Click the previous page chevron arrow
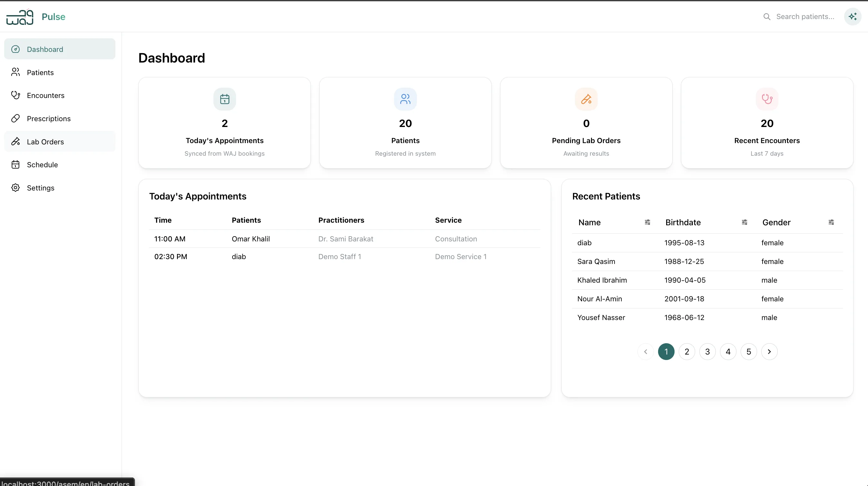 [x=646, y=351]
